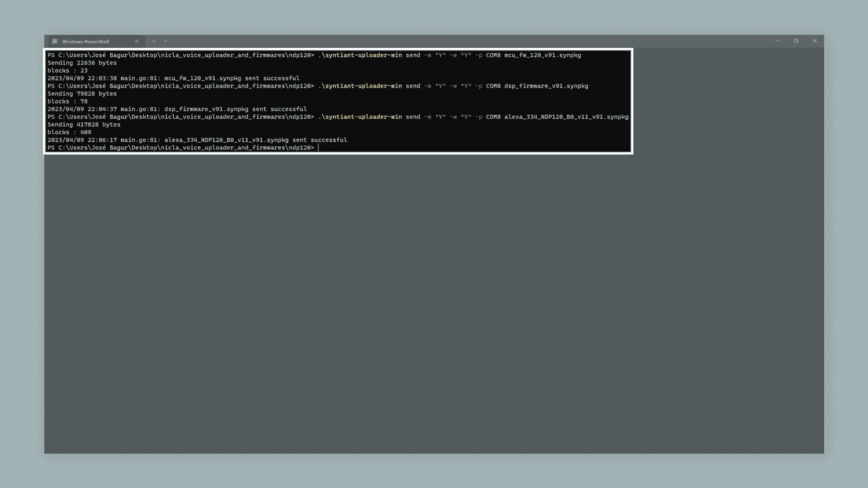Click the PowerShell icon in the tab
The height and width of the screenshot is (488, 868).
click(x=55, y=41)
